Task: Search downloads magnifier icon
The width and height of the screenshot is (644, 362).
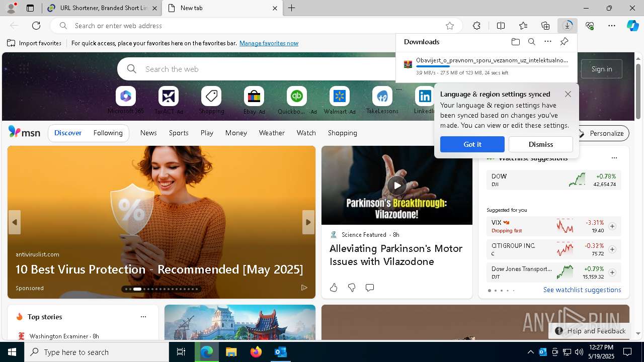Action: pos(531,42)
